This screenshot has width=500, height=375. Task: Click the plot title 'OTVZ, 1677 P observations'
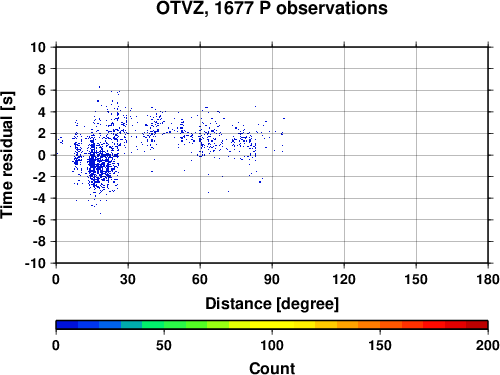click(x=272, y=8)
